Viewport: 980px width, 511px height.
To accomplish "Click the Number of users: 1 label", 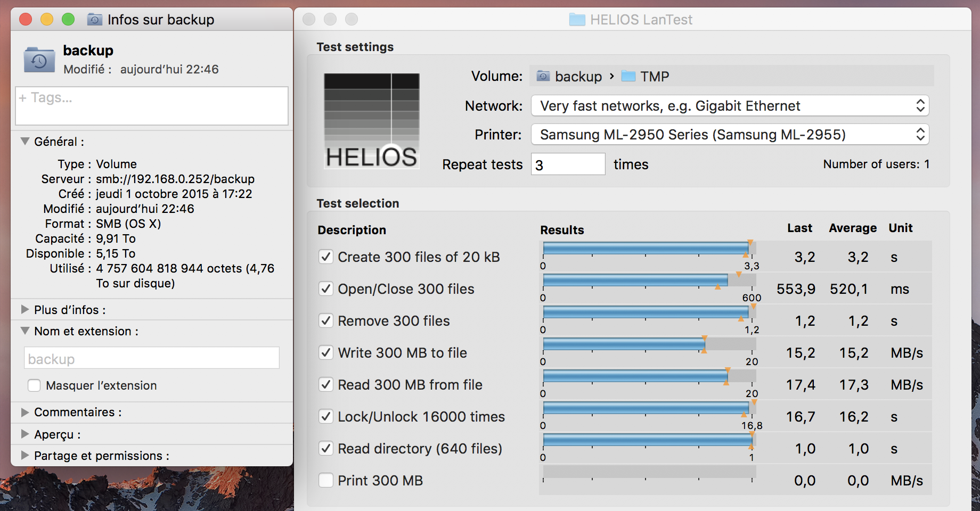I will point(877,164).
